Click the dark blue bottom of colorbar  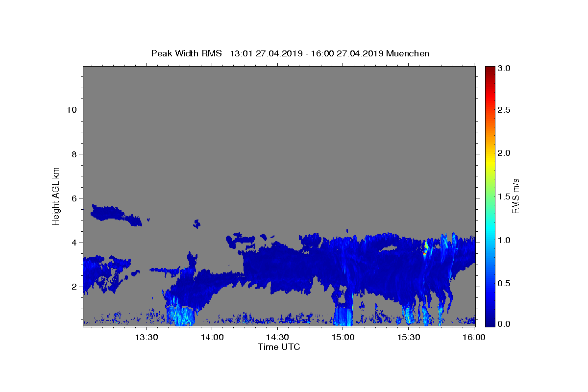point(490,323)
